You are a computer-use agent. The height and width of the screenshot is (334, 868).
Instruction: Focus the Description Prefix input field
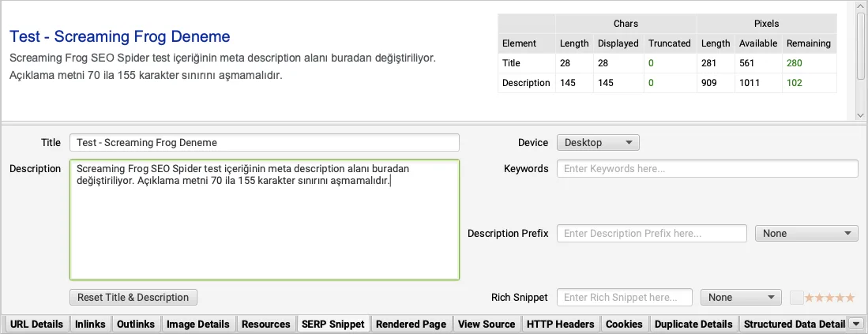click(x=652, y=234)
